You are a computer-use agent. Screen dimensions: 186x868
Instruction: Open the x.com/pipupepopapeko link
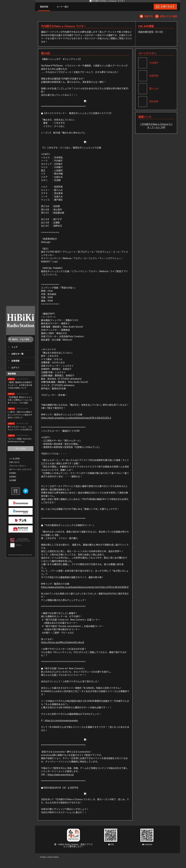click(61, 720)
